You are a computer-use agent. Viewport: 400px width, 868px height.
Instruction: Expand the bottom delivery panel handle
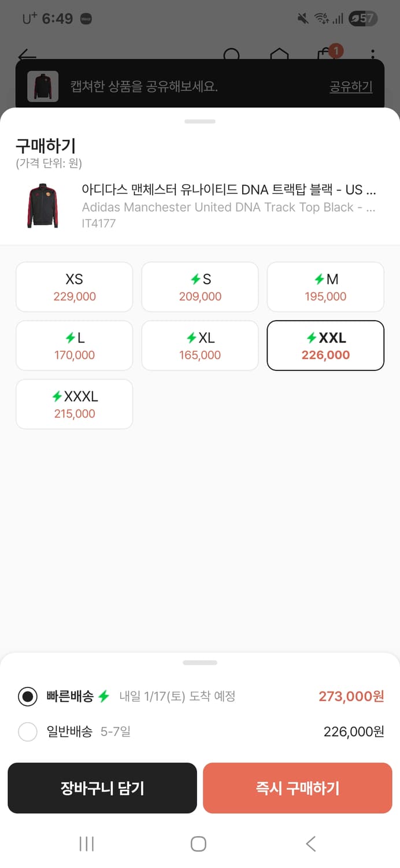(x=200, y=662)
